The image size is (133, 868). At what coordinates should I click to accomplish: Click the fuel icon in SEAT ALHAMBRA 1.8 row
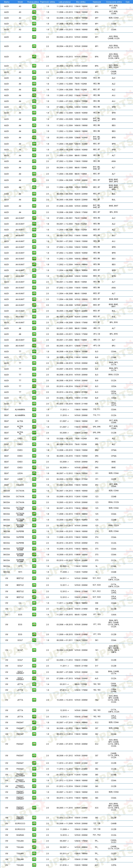tap(34, 409)
